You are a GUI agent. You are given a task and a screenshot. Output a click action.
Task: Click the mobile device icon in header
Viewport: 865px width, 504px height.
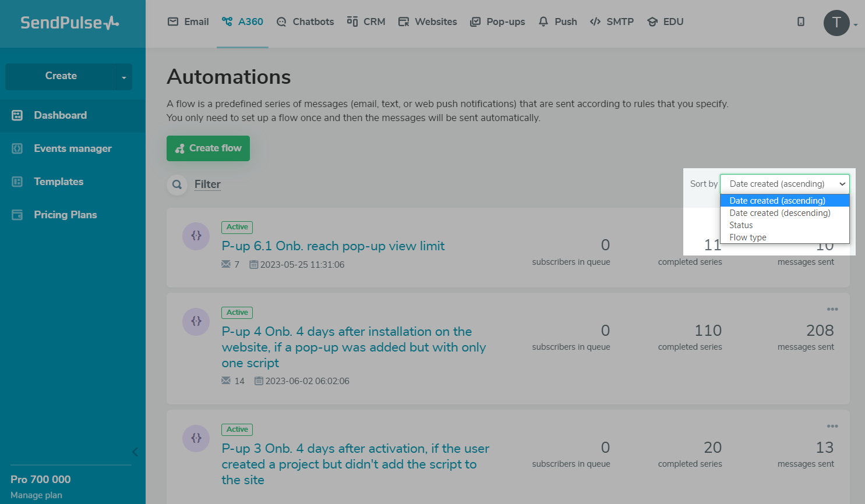(x=801, y=22)
